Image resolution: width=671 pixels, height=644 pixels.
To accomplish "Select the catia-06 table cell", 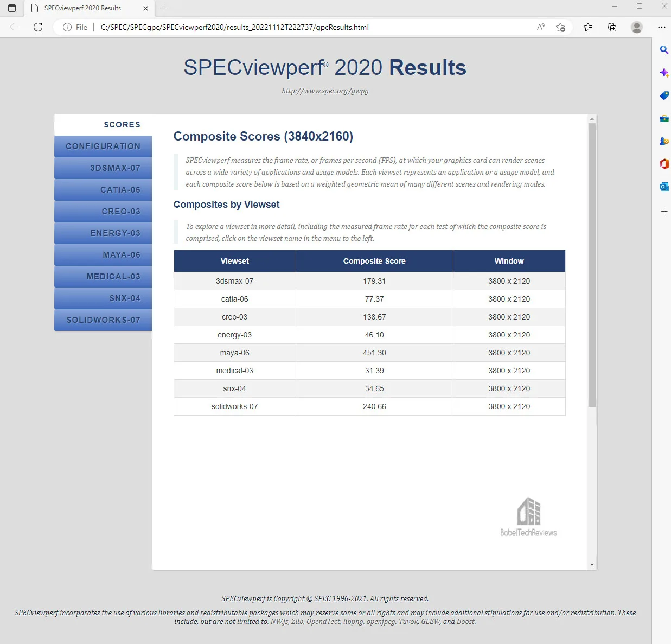I will point(235,299).
